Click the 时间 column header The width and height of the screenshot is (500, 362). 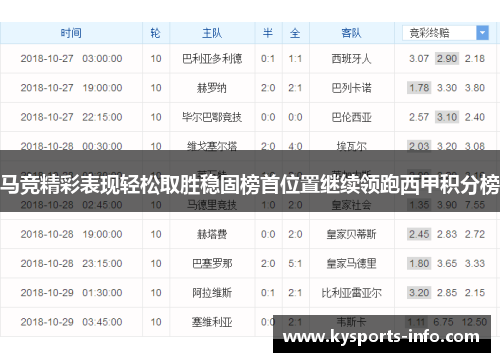coord(71,33)
